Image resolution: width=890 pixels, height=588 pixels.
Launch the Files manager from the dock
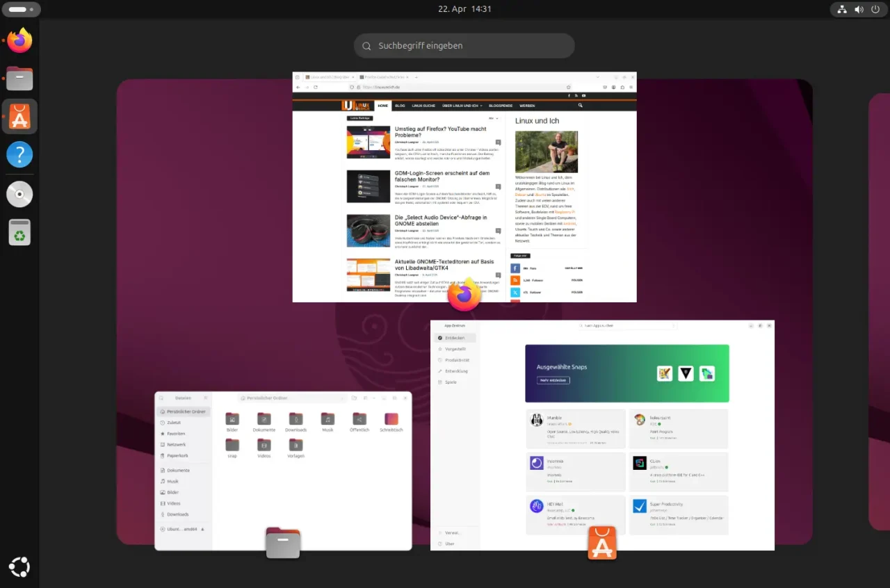pyautogui.click(x=19, y=79)
